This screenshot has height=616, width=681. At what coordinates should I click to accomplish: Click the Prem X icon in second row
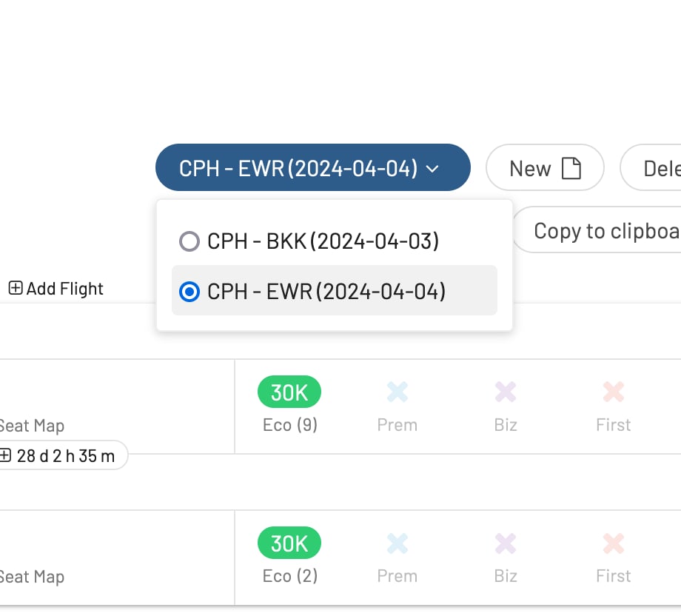pos(397,543)
